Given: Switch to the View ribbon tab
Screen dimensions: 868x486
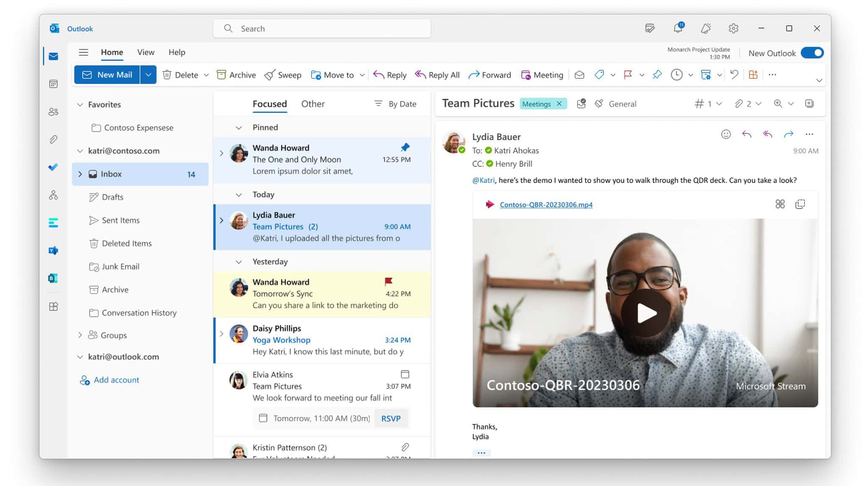Looking at the screenshot, I should tap(145, 52).
